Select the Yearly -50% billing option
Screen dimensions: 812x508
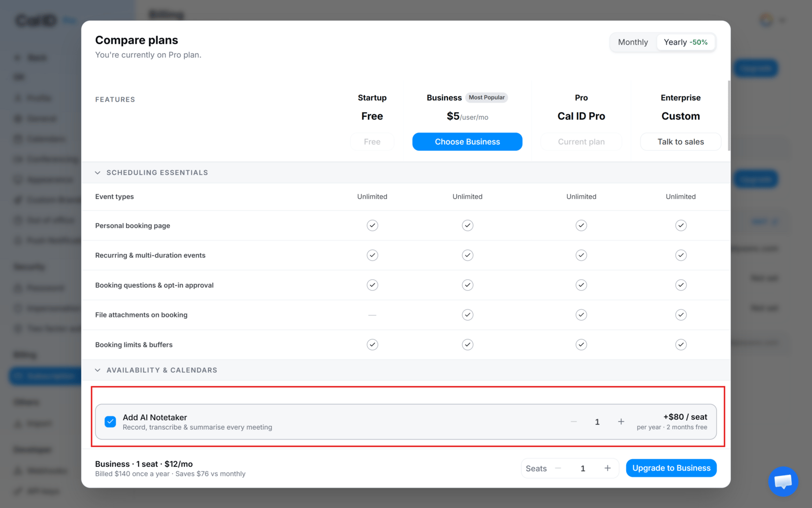(x=686, y=42)
